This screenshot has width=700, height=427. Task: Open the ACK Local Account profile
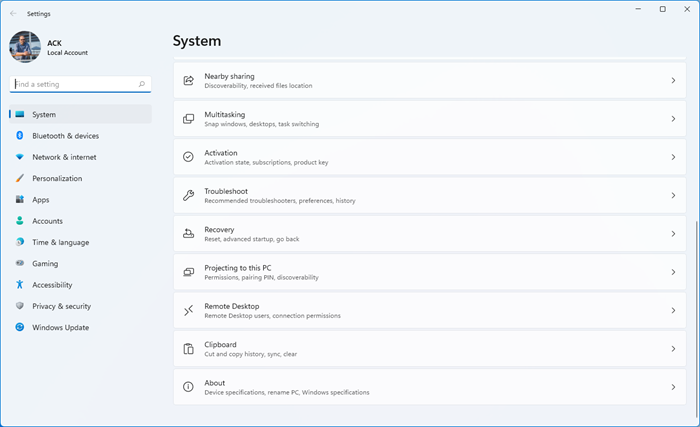pyautogui.click(x=48, y=47)
